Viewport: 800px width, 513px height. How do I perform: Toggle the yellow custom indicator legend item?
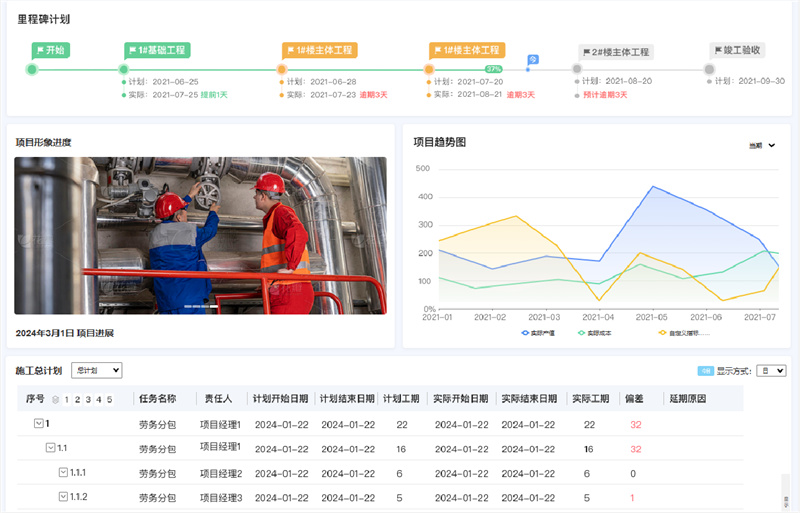pyautogui.click(x=683, y=332)
